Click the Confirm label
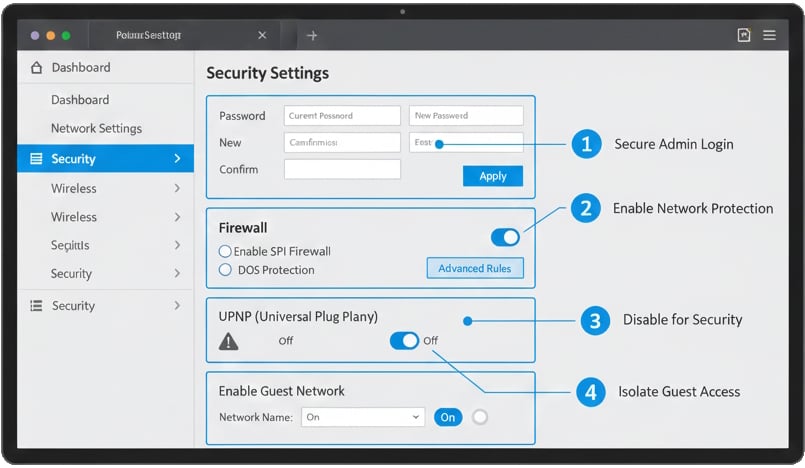This screenshot has height=468, width=805. click(239, 169)
